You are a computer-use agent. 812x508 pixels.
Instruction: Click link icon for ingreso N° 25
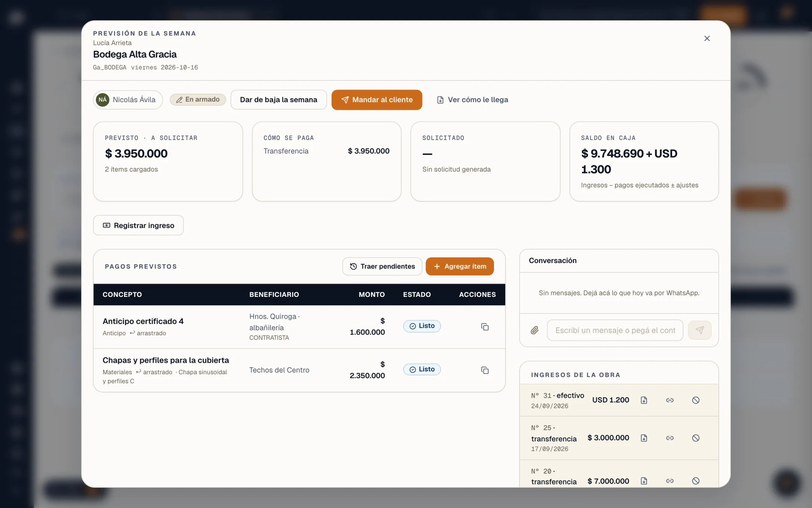(x=670, y=438)
